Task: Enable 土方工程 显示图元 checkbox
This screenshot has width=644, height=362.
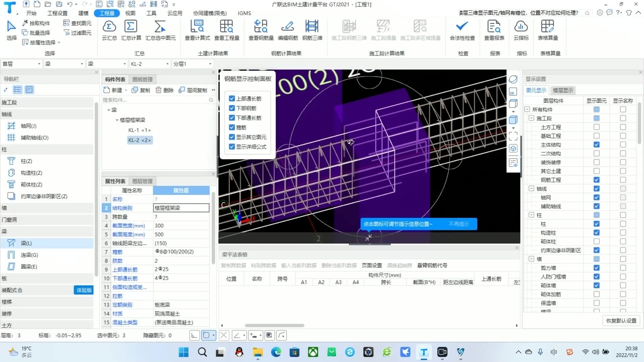Action: point(596,127)
